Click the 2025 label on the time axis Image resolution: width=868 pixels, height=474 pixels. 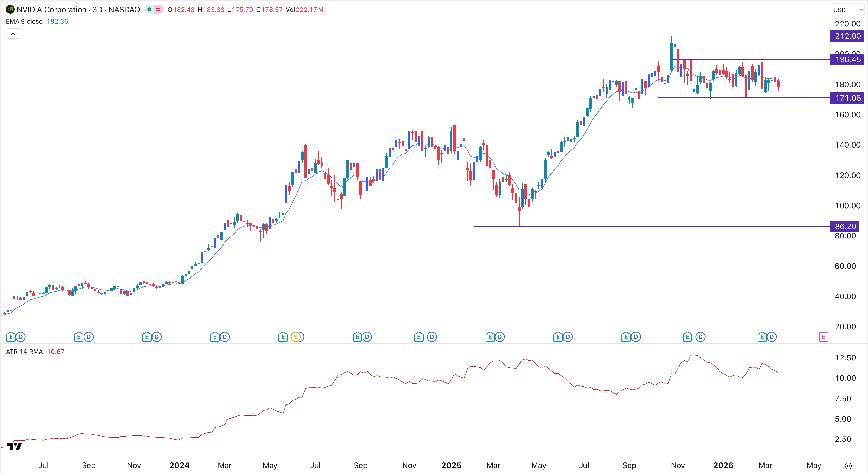452,465
